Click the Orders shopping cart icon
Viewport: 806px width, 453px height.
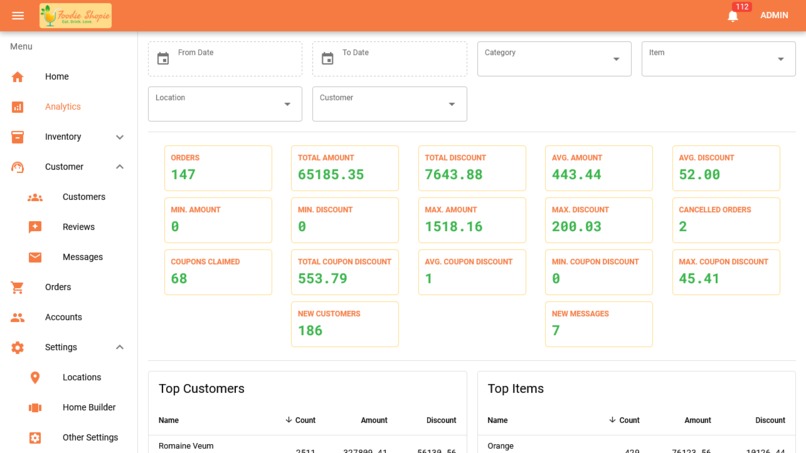(x=17, y=287)
